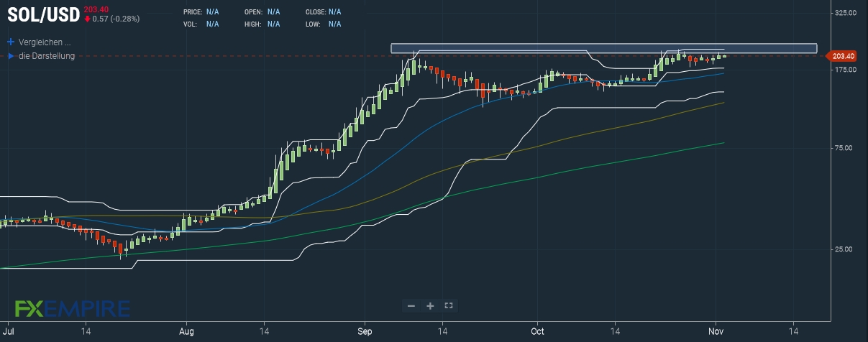Click the HIGH N/A readout
The width and height of the screenshot is (868, 342).
[x=262, y=24]
